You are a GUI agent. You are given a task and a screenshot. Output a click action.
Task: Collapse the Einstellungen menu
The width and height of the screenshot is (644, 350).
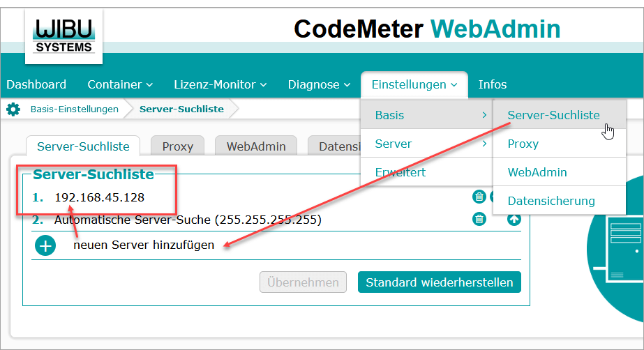point(414,84)
